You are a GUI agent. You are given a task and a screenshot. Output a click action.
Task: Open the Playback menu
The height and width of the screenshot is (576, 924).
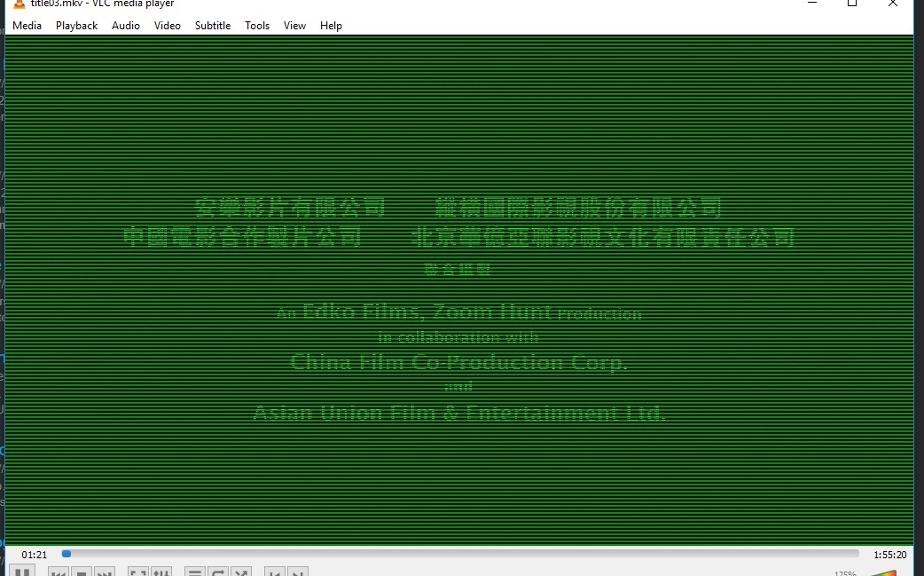pyautogui.click(x=76, y=26)
